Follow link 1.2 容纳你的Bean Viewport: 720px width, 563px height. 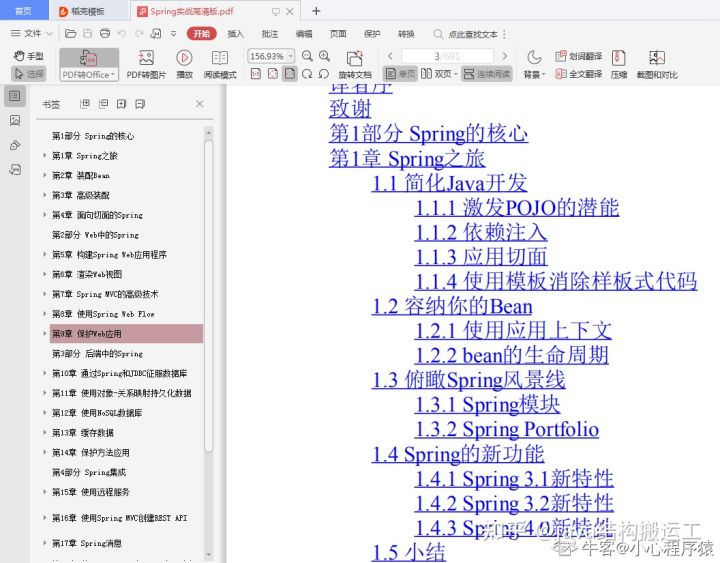452,306
